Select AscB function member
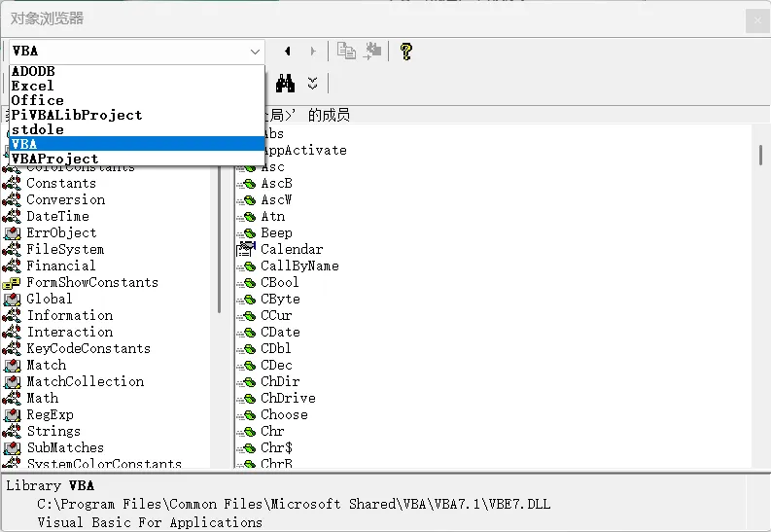 [276, 184]
